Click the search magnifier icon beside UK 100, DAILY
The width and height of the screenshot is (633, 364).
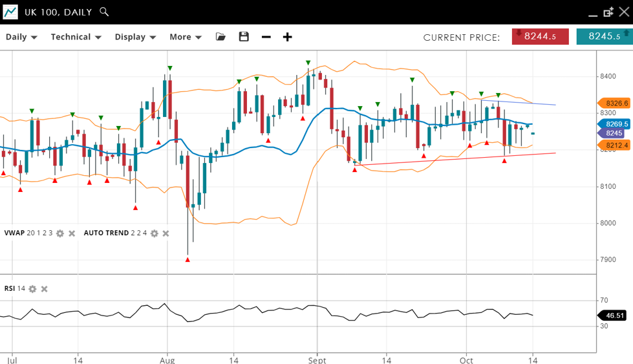click(104, 12)
